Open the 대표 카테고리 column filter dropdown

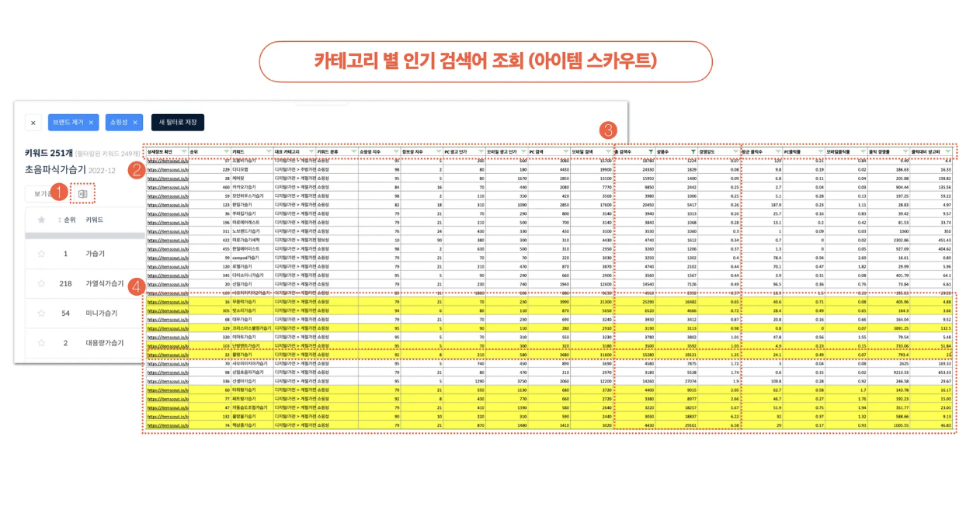(311, 151)
